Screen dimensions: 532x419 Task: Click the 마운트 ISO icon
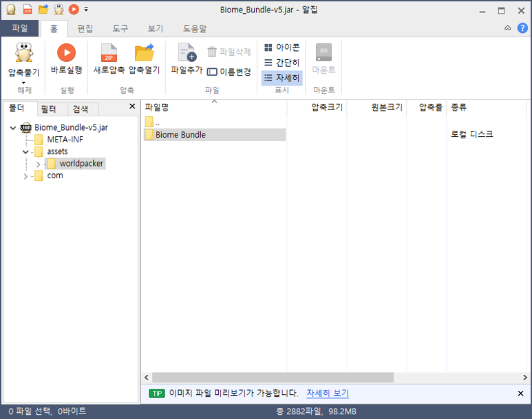[x=323, y=52]
